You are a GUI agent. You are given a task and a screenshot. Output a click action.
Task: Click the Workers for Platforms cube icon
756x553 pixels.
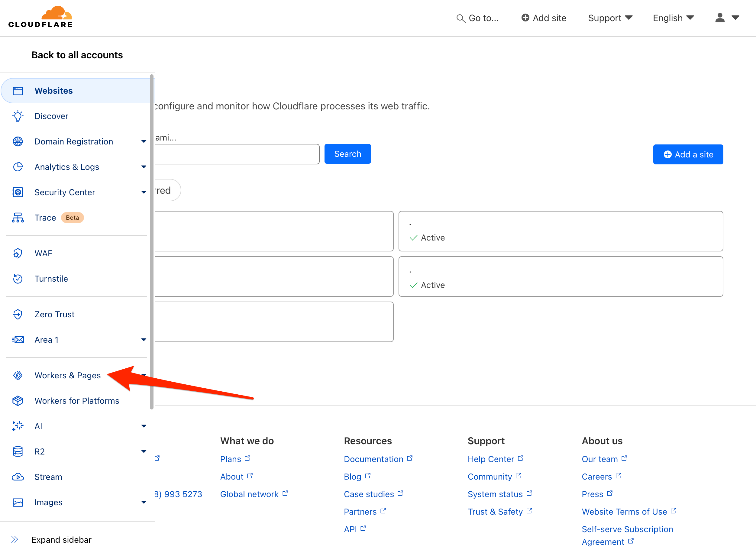(18, 401)
